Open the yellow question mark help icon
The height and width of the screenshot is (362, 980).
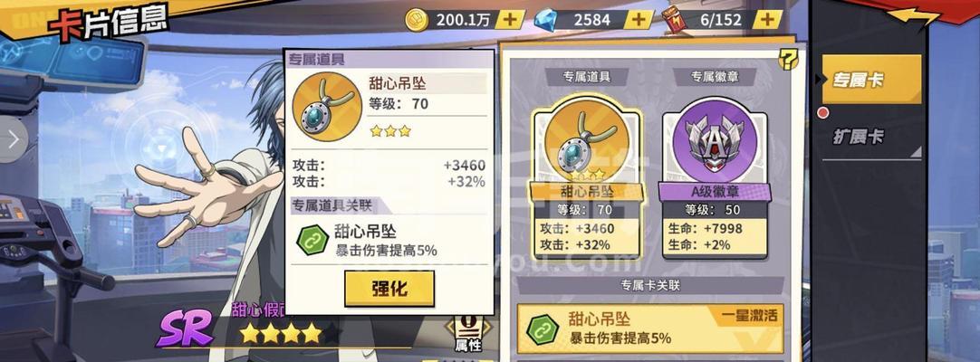[x=787, y=60]
